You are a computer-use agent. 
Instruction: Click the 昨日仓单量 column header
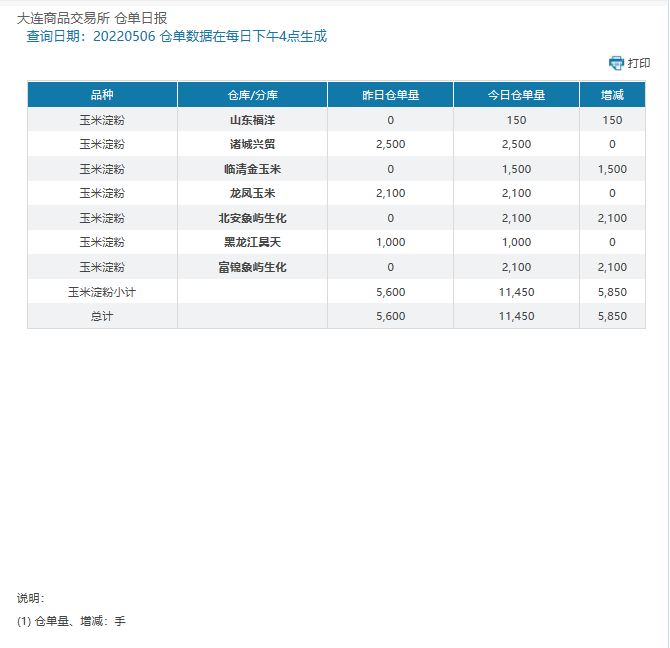[x=390, y=95]
